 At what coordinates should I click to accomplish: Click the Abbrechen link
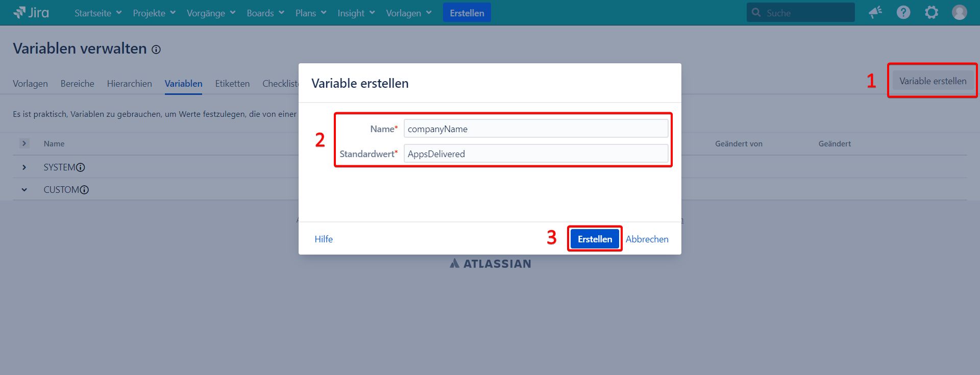pos(647,239)
